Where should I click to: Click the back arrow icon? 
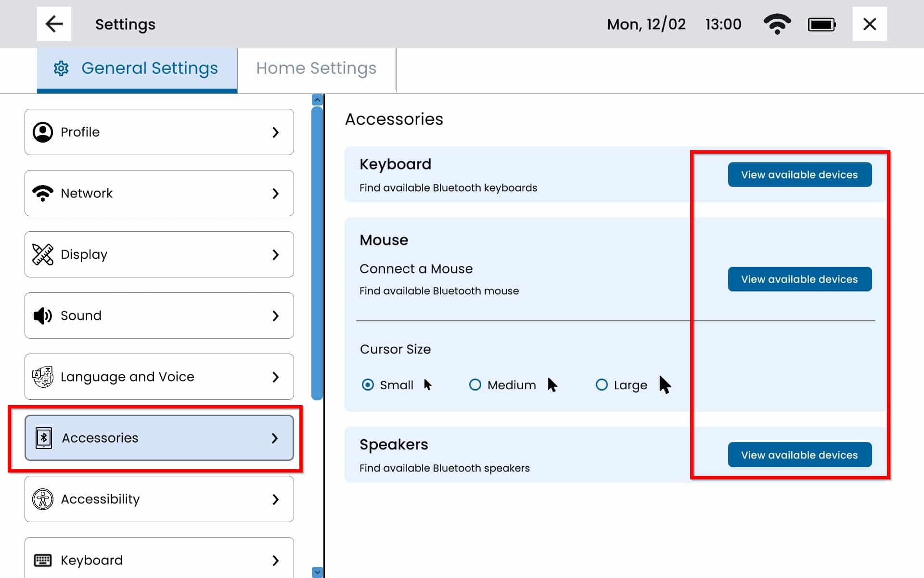coord(54,24)
